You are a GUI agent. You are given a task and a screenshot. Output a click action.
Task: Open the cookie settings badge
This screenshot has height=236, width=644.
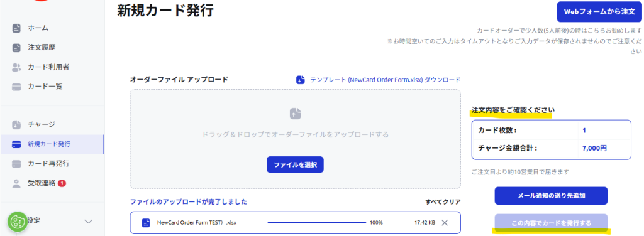click(17, 222)
